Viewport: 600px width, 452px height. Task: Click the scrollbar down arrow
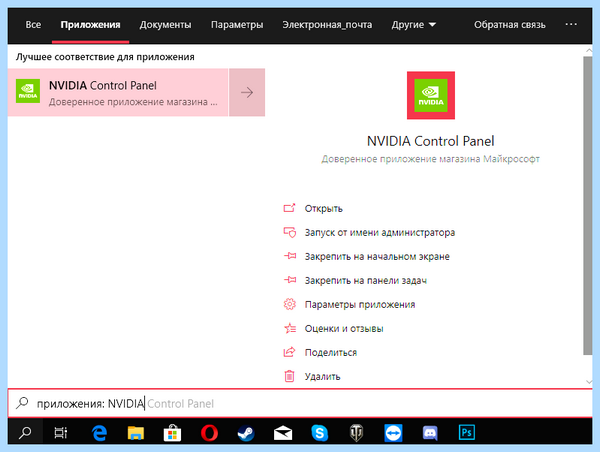589,382
